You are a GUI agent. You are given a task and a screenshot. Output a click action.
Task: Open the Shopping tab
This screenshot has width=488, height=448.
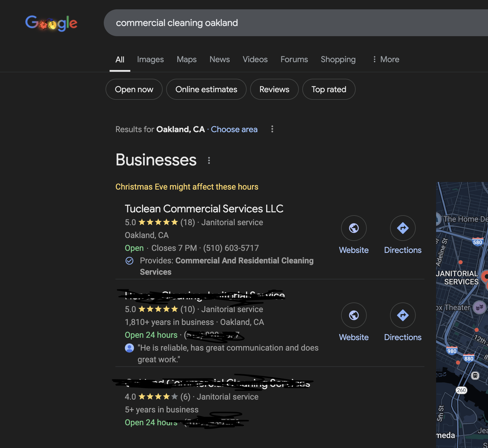click(338, 60)
